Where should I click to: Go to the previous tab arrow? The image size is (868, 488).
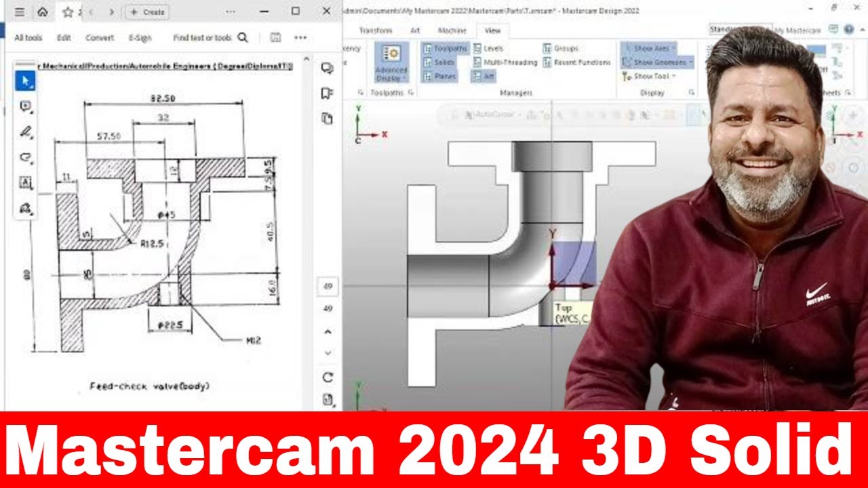[92, 12]
